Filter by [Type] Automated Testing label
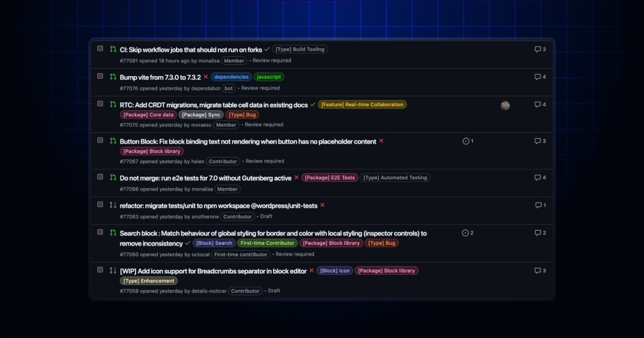The height and width of the screenshot is (338, 644). [x=395, y=177]
